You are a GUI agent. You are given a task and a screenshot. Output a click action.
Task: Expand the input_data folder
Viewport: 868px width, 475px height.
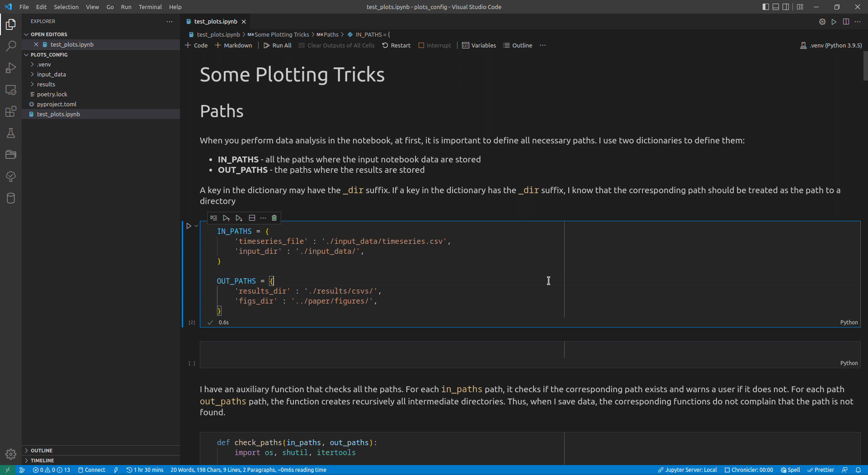point(51,74)
